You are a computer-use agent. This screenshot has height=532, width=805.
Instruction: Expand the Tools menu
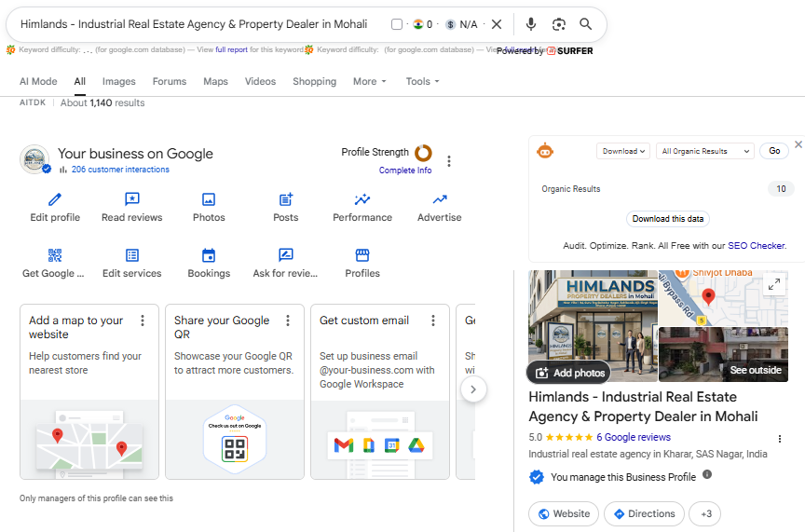422,81
